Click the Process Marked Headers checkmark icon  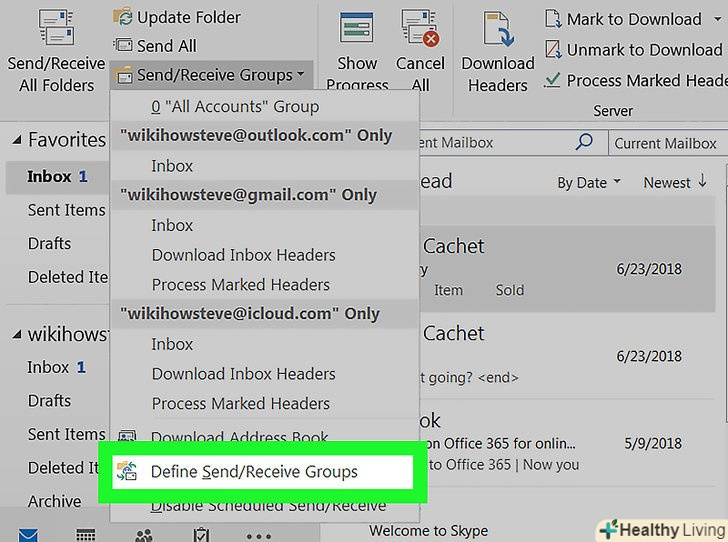click(x=552, y=80)
